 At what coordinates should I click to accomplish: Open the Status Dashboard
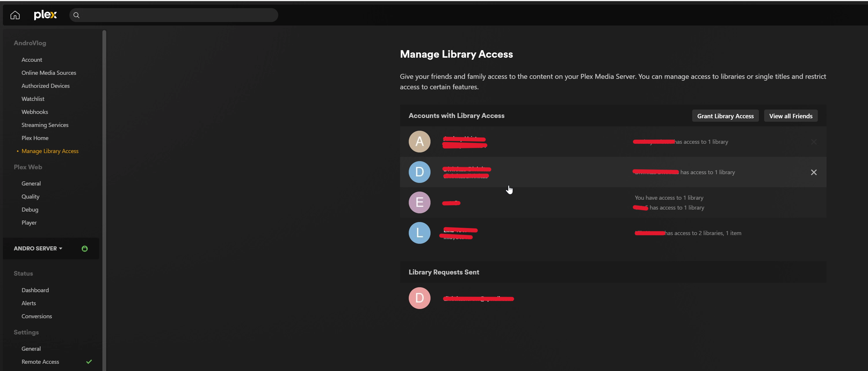pyautogui.click(x=35, y=290)
